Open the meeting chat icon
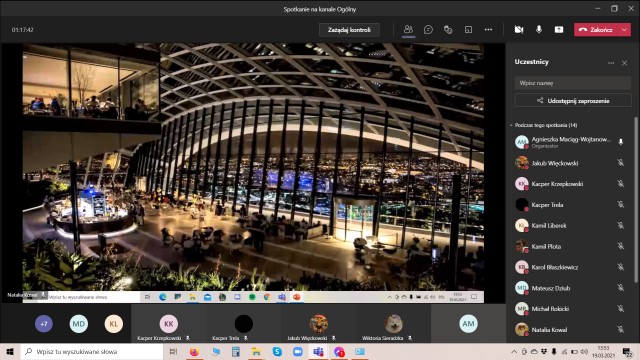 (428, 29)
